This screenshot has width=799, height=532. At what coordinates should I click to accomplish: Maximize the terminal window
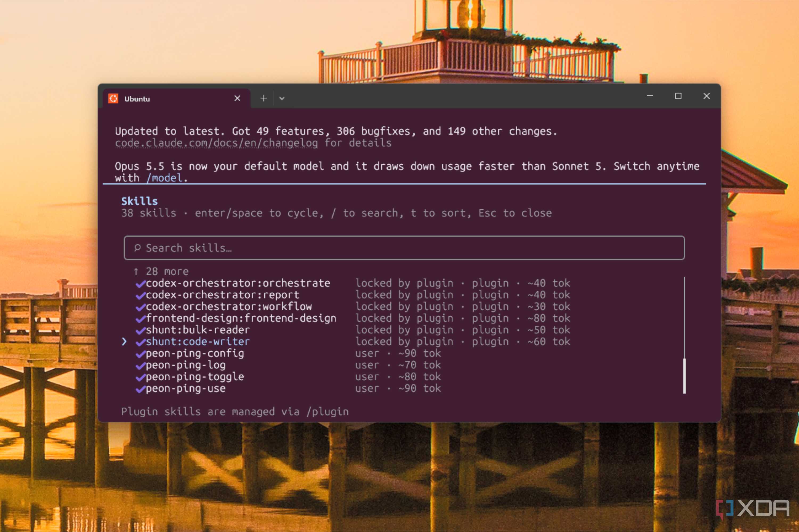pos(678,96)
